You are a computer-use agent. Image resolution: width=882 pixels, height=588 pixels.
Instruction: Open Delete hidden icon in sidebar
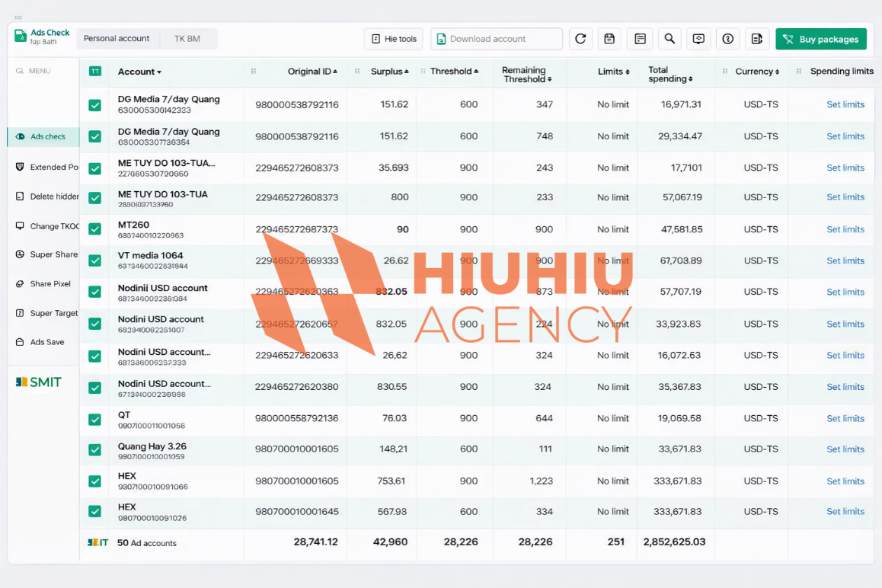click(20, 197)
